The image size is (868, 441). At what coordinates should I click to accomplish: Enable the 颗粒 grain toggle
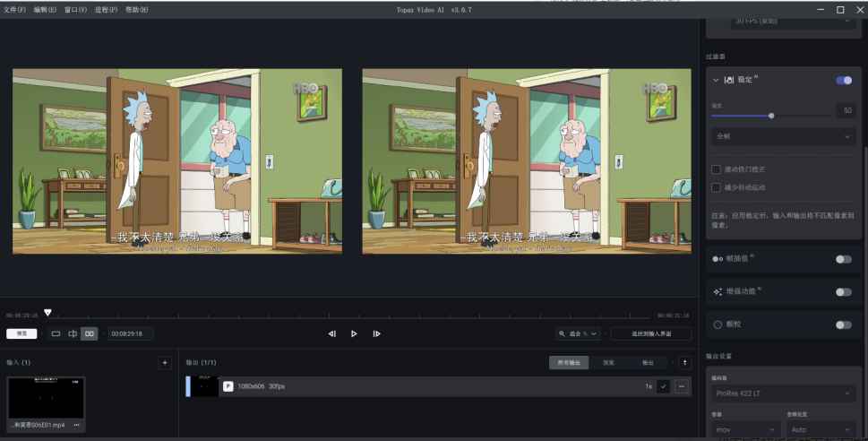843,324
